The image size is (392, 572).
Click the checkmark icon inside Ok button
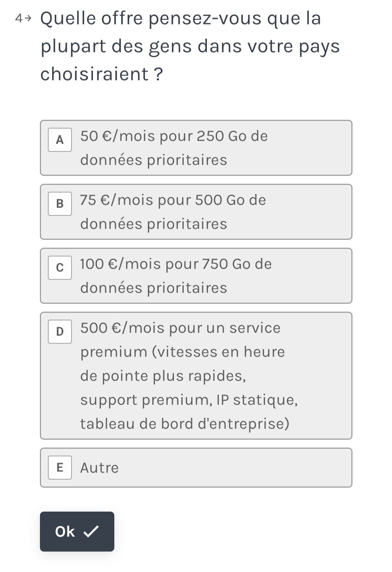pyautogui.click(x=91, y=532)
